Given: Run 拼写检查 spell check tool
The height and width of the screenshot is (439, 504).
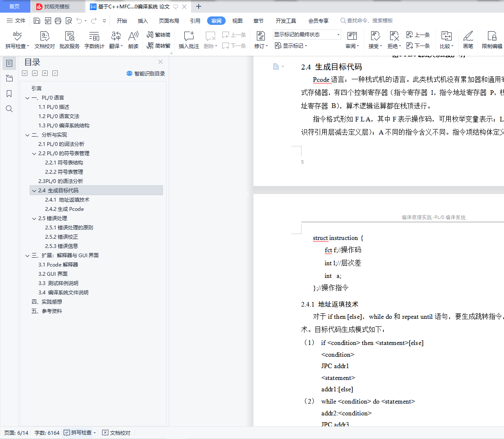Looking at the screenshot, I should click(17, 40).
